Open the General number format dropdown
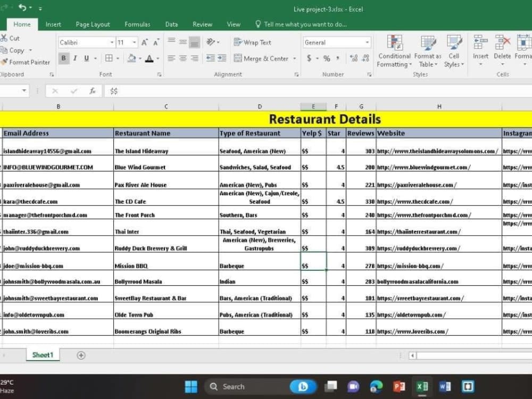 coord(367,43)
